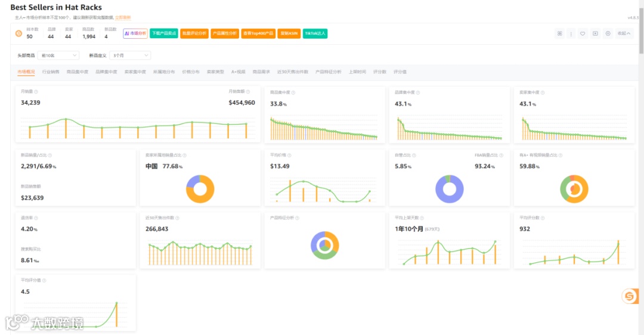The image size is (644, 335).
Task: Click the 立即刷新 refresh link
Action: [123, 18]
